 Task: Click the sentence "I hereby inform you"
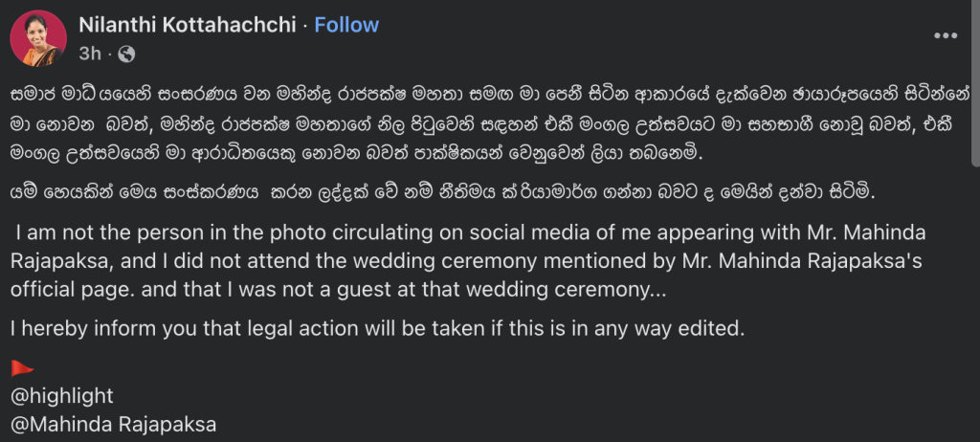(376, 327)
